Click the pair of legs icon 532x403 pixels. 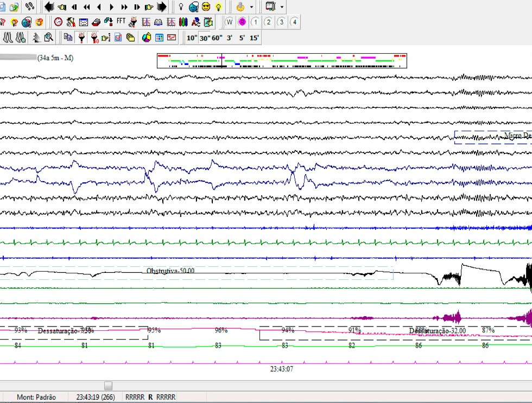click(8, 37)
